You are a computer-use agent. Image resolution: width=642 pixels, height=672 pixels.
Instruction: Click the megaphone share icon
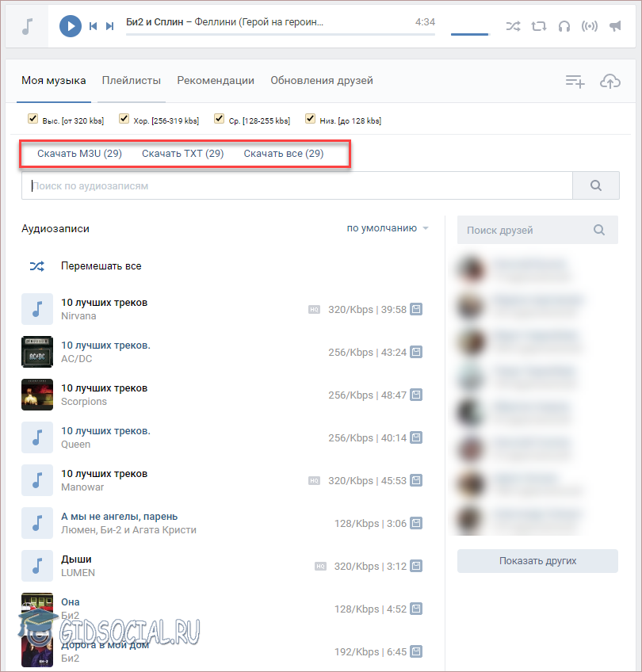tap(614, 26)
